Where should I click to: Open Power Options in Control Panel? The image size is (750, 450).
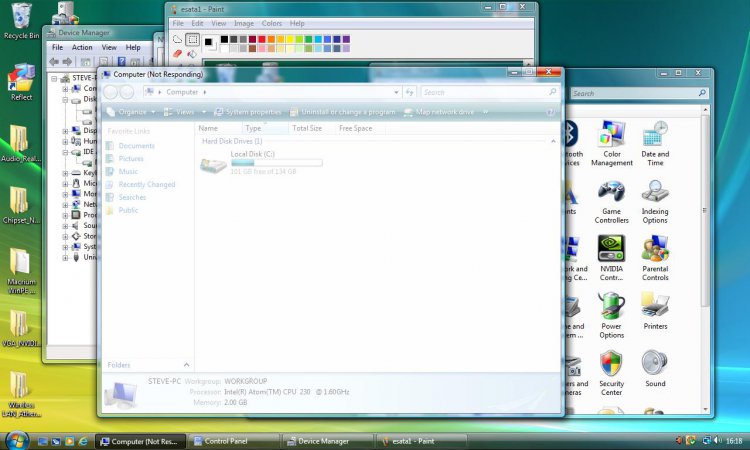[x=611, y=316]
